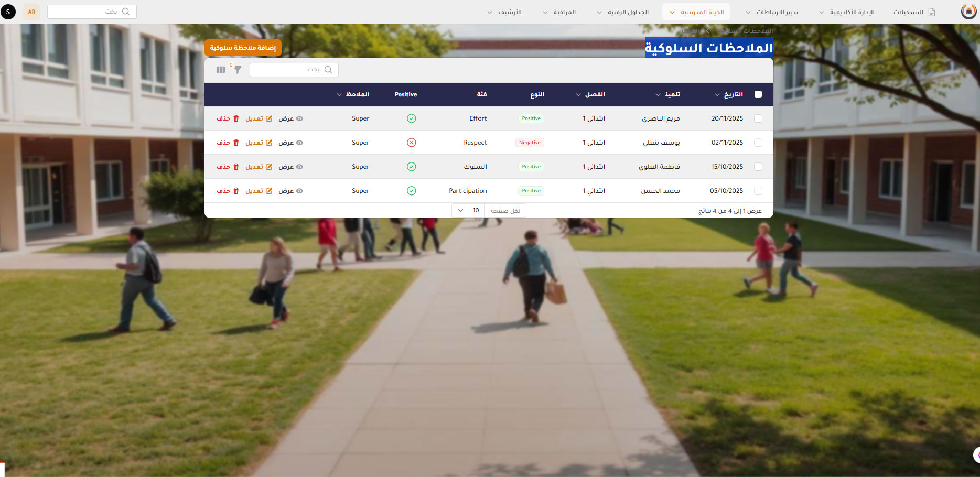Viewport: 980px width, 477px height.
Task: Open the rows per page dropdown
Action: (467, 210)
